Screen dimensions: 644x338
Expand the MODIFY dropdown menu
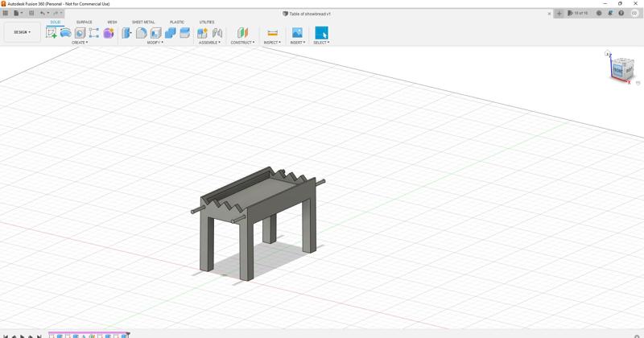point(155,43)
